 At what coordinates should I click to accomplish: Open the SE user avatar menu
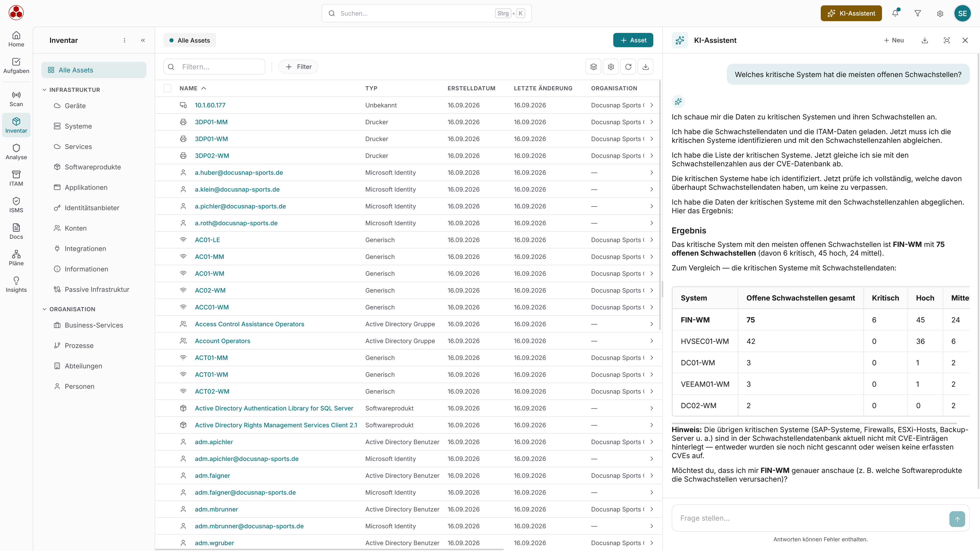click(x=962, y=13)
